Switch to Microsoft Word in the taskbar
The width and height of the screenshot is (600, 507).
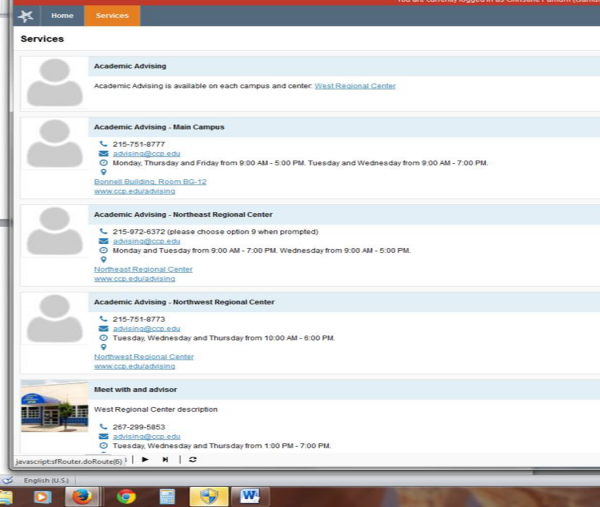coord(250,497)
